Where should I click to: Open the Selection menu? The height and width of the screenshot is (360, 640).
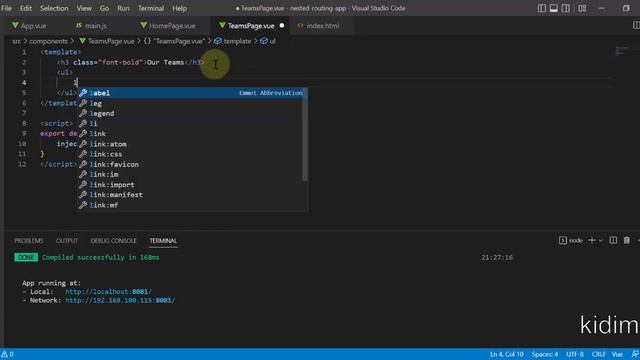(54, 8)
